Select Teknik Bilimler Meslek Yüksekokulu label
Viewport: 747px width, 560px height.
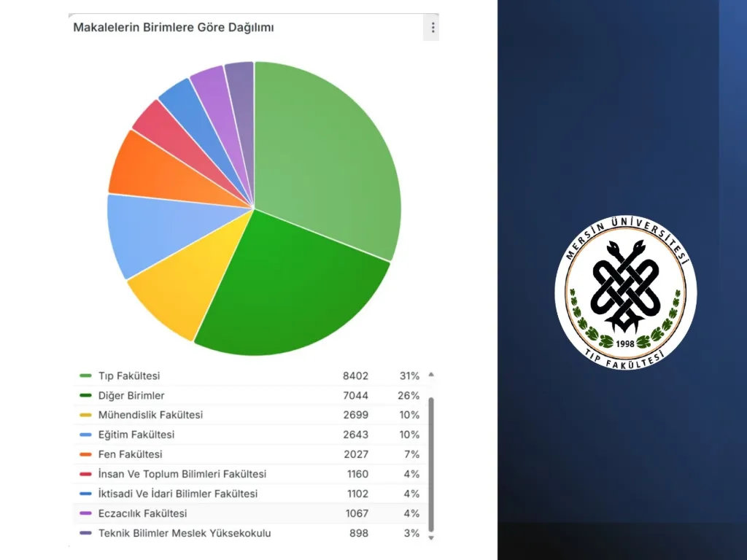pos(185,533)
